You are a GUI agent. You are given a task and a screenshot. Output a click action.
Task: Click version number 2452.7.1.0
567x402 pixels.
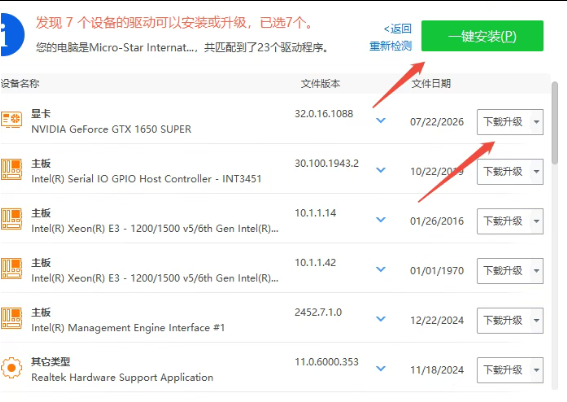(318, 312)
